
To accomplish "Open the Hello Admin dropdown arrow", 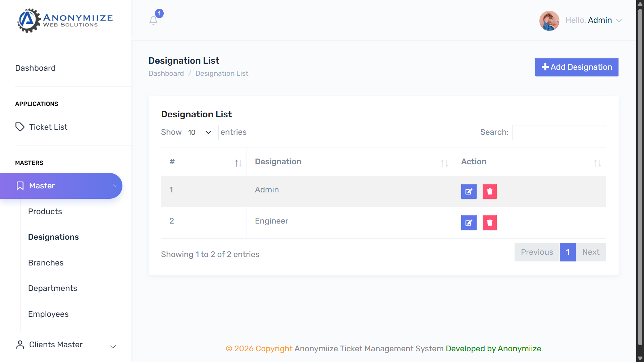I will coord(619,20).
